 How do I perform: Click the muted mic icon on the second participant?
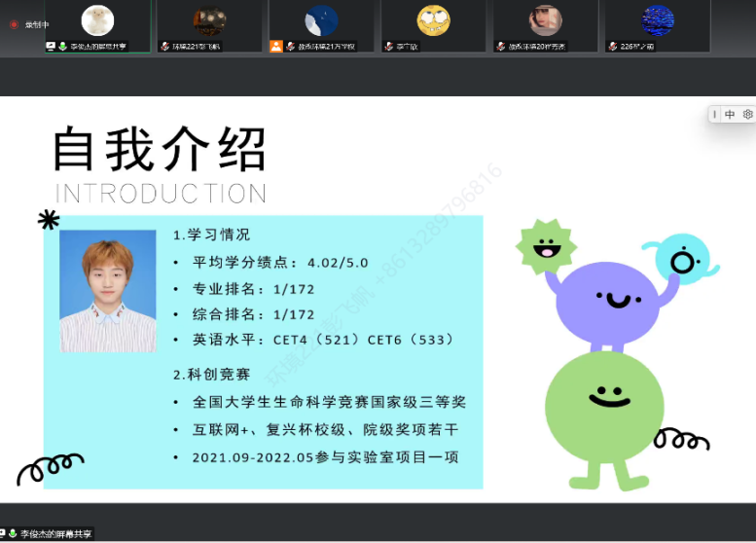(164, 46)
